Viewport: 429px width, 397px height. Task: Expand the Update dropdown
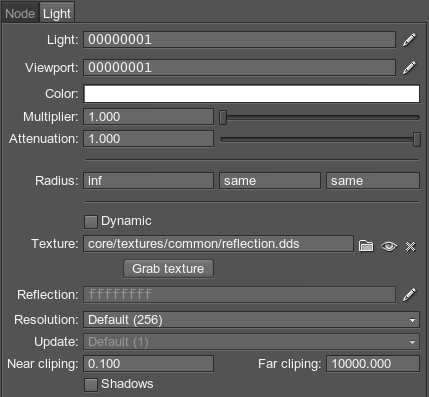(x=251, y=342)
